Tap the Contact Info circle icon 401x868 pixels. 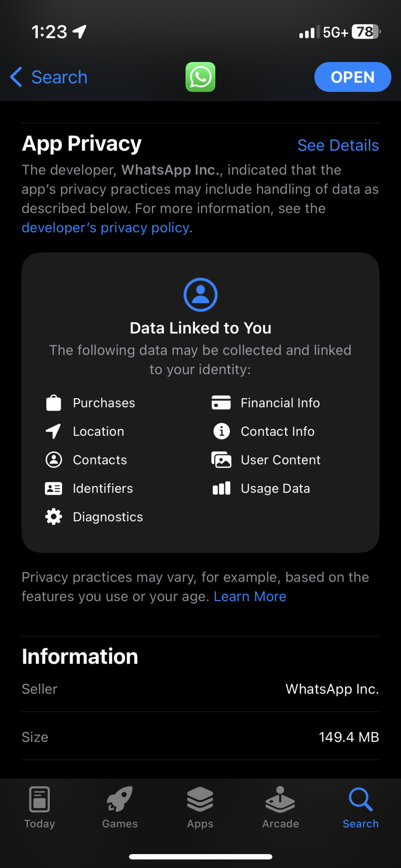[221, 431]
